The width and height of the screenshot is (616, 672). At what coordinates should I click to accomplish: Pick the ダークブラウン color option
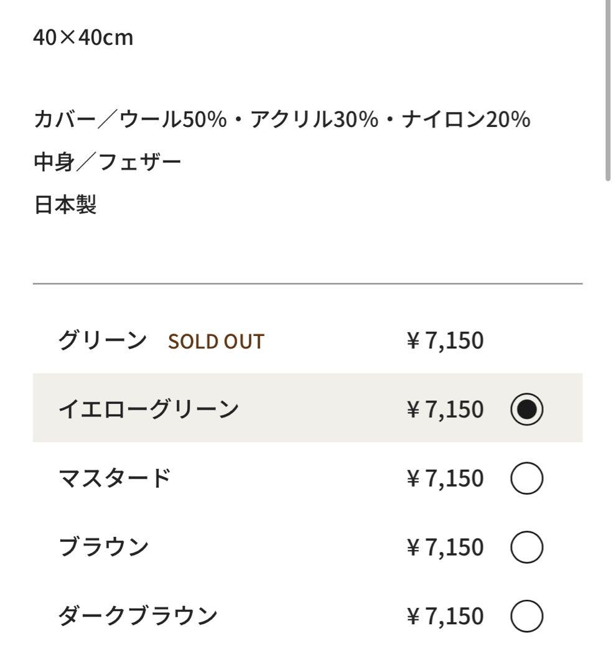click(526, 615)
